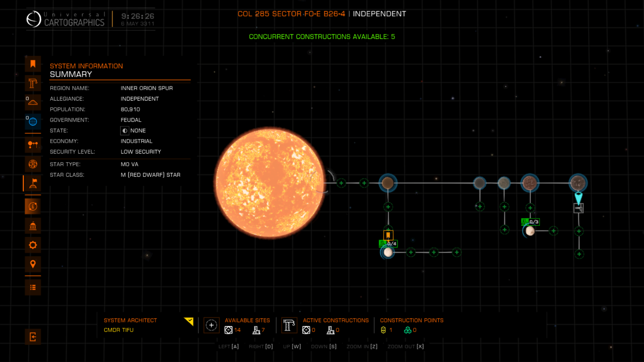Click the CONCURRENT CONSTRUCTIONS AVAILABLE text
Screen dimensions: 644x362
pyautogui.click(x=322, y=37)
